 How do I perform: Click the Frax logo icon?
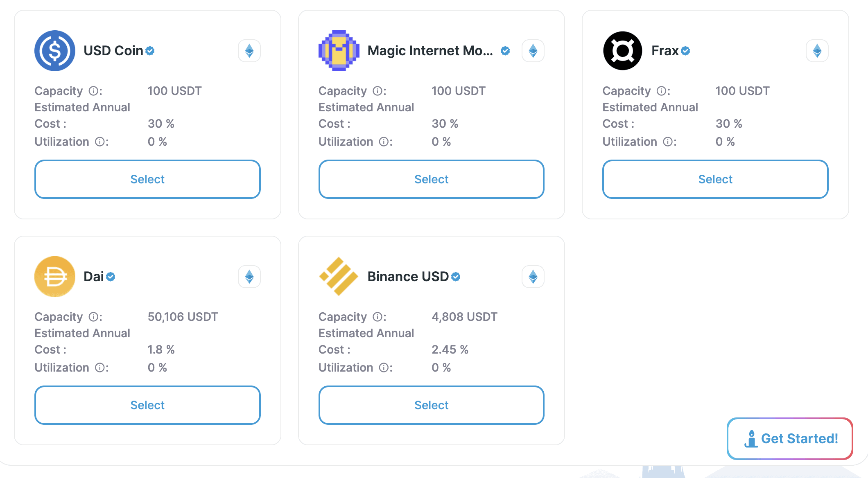(622, 51)
